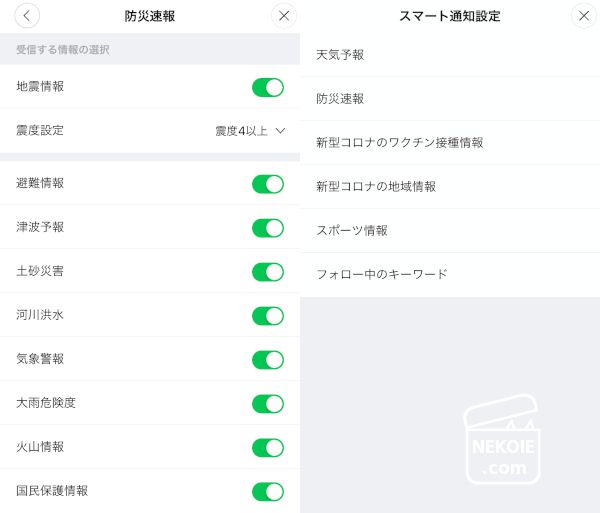Select フォロー中のキーワード item
The height and width of the screenshot is (513, 600).
click(x=381, y=274)
